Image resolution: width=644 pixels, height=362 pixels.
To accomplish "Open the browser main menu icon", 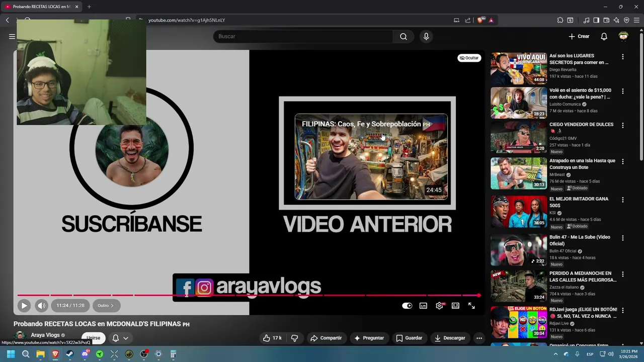I will (x=636, y=20).
